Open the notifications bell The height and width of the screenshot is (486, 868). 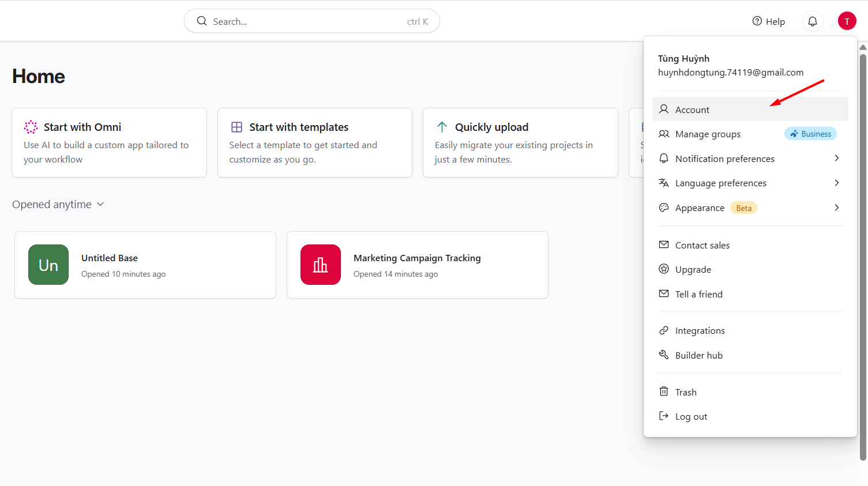[x=813, y=21]
